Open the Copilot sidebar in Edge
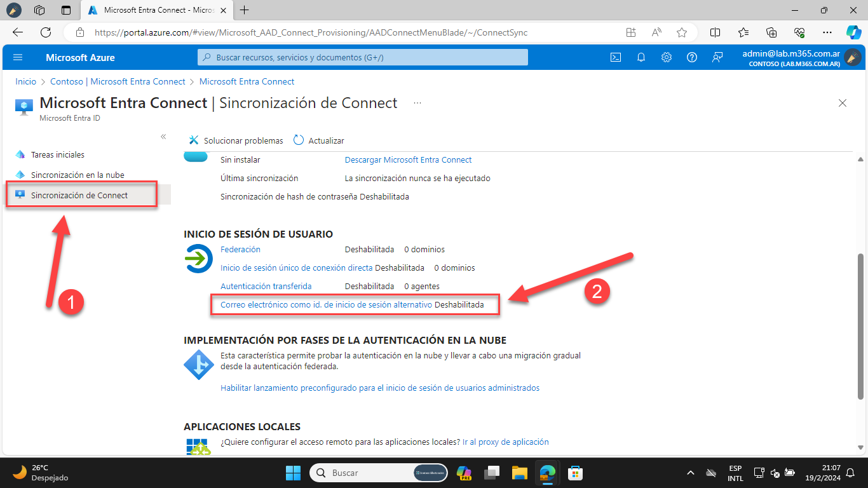The width and height of the screenshot is (868, 488). point(853,32)
